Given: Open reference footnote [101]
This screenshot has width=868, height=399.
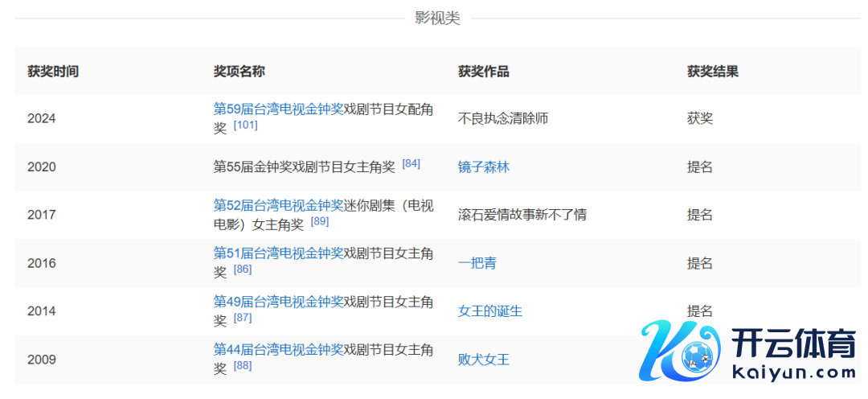Looking at the screenshot, I should click(x=245, y=126).
